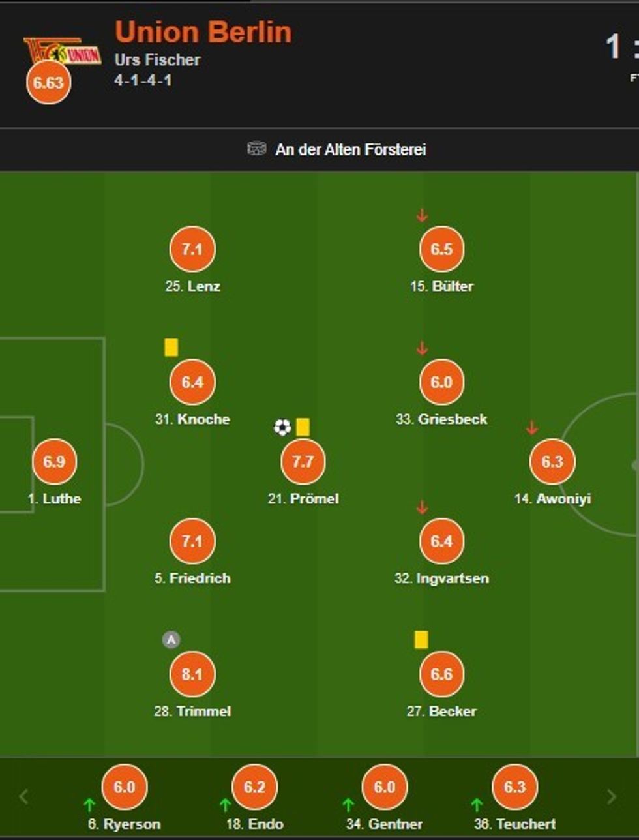639x840 pixels.
Task: Click the substituted-off arrow above Awoniyi
Action: [x=532, y=428]
